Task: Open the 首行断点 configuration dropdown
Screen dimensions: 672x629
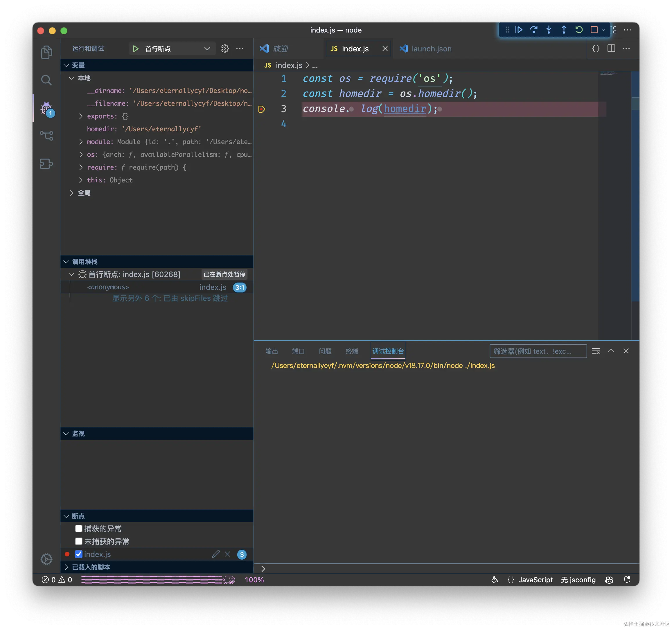Action: (x=207, y=48)
